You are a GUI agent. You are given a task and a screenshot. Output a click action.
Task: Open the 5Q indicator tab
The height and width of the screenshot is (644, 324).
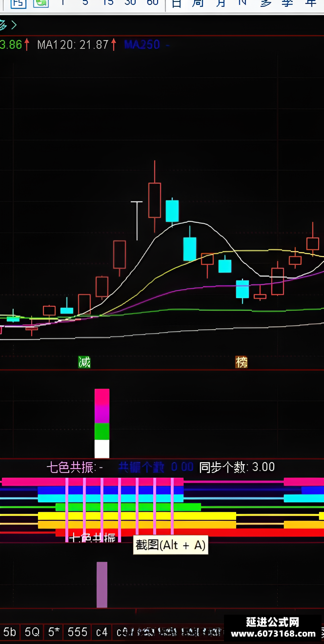[32, 632]
